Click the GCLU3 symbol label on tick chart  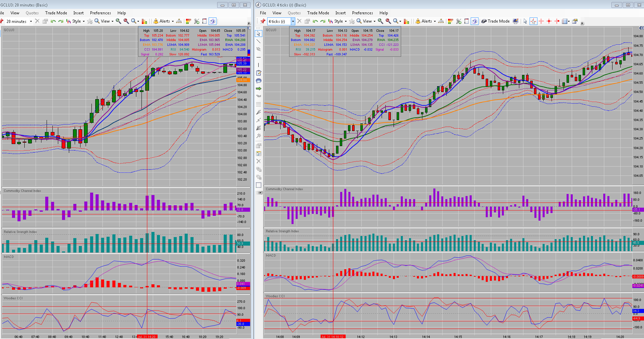[271, 30]
